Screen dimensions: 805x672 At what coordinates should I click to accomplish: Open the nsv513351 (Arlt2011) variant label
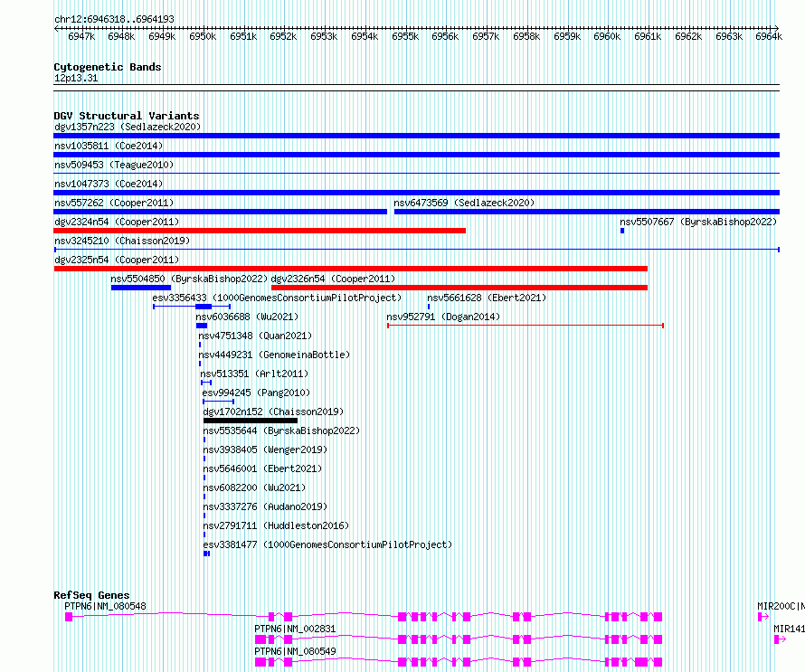click(x=254, y=374)
